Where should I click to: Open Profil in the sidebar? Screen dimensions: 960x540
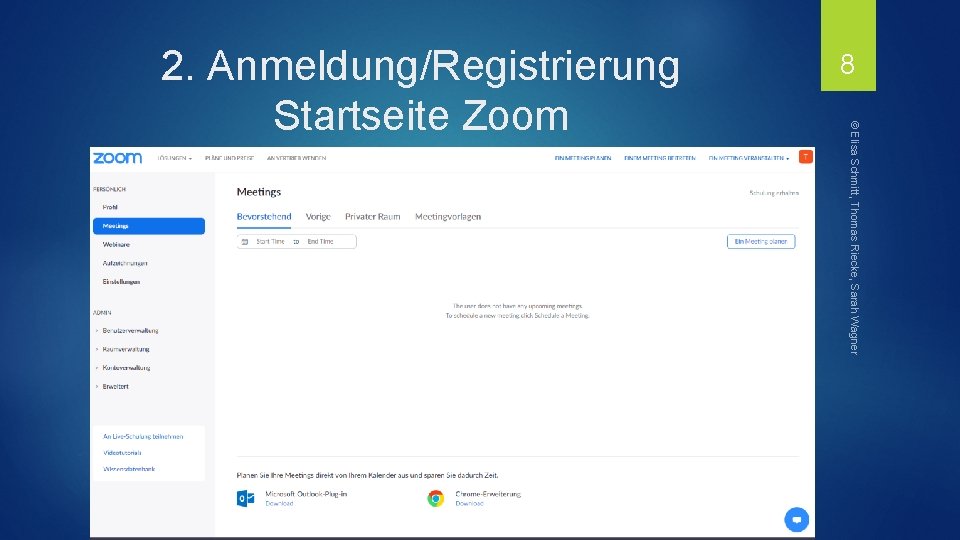pyautogui.click(x=110, y=207)
